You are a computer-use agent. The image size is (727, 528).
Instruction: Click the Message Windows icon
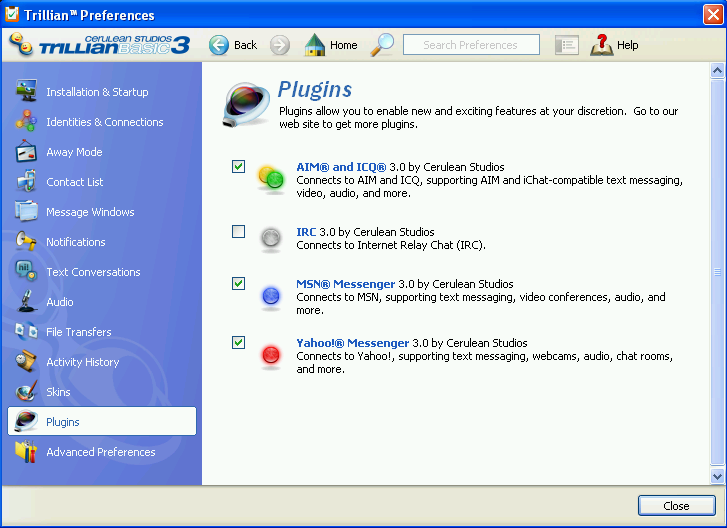coord(26,211)
